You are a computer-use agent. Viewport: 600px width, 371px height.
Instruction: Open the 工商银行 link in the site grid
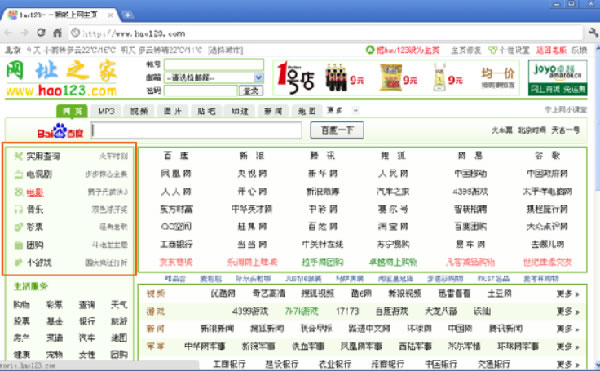(x=176, y=244)
